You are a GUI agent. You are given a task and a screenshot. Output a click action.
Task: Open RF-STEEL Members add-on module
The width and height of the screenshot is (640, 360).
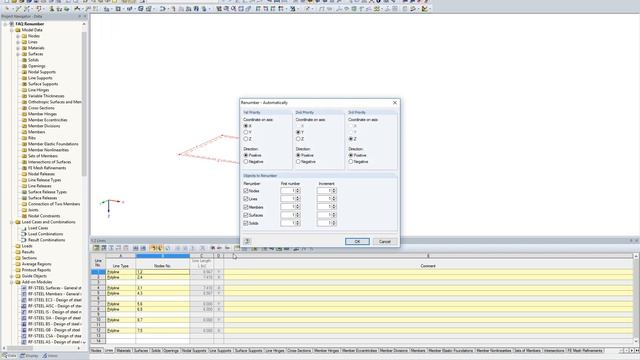pyautogui.click(x=55, y=294)
